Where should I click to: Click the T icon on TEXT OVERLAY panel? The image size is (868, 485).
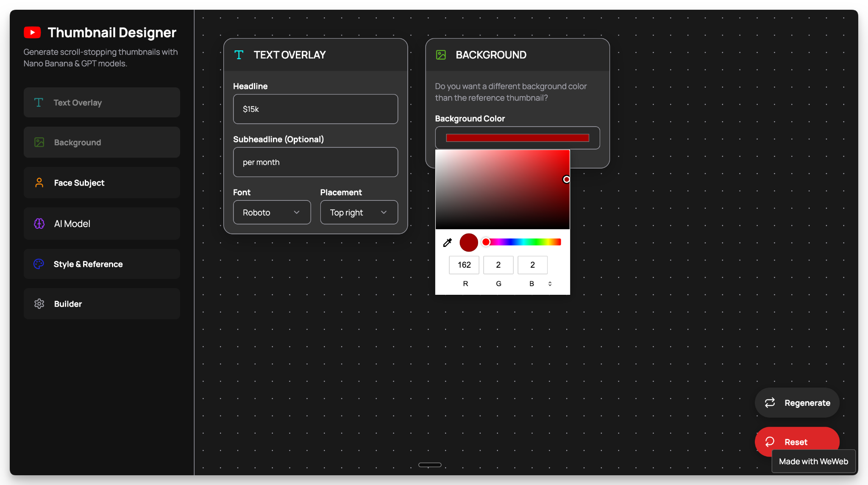click(x=239, y=55)
